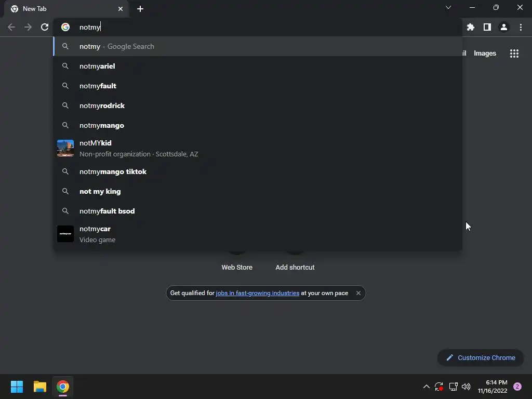Click the search icon beside notmyariel
532x399 pixels.
[65, 66]
